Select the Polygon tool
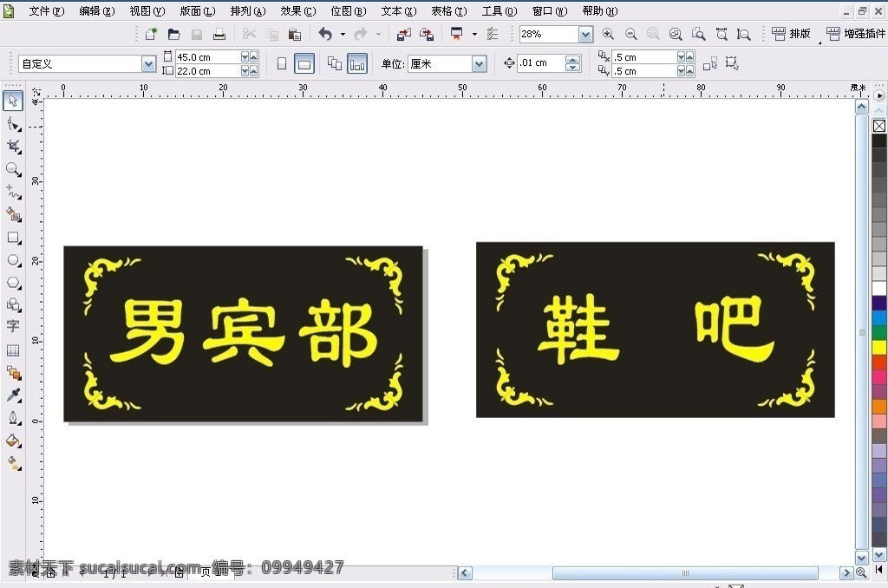888x588 pixels. pyautogui.click(x=14, y=283)
